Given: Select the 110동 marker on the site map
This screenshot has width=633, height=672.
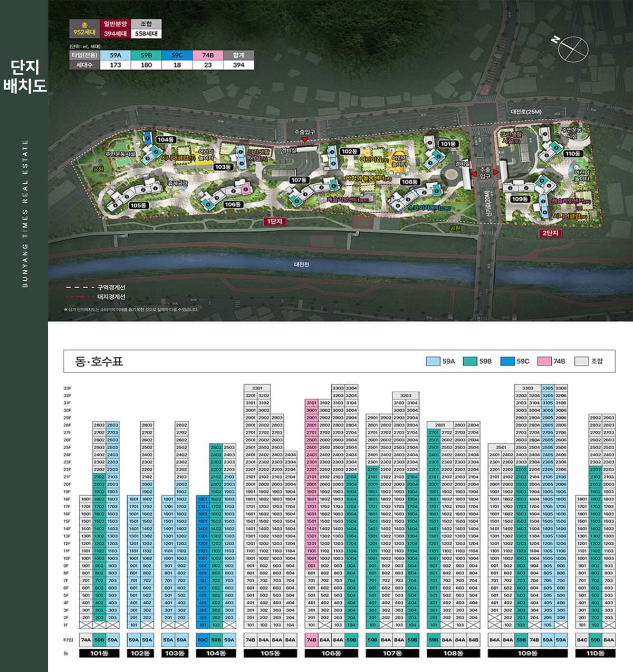Looking at the screenshot, I should pos(572,154).
